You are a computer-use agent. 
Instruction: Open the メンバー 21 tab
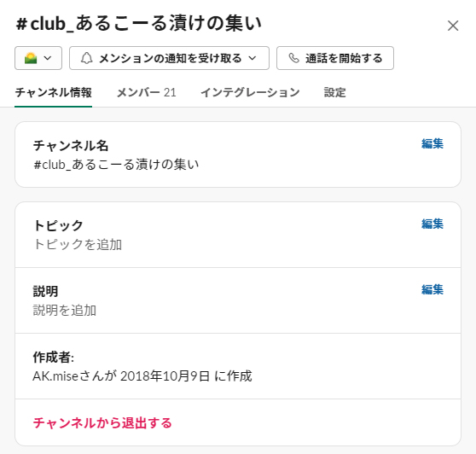pyautogui.click(x=147, y=93)
